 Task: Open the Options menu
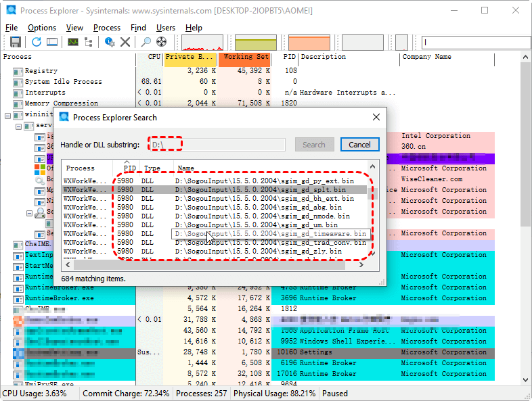pyautogui.click(x=42, y=28)
